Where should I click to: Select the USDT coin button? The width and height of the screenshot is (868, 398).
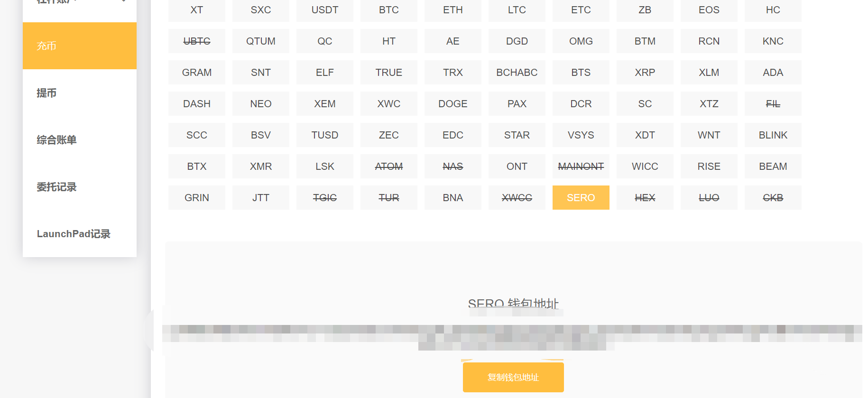[x=325, y=10]
